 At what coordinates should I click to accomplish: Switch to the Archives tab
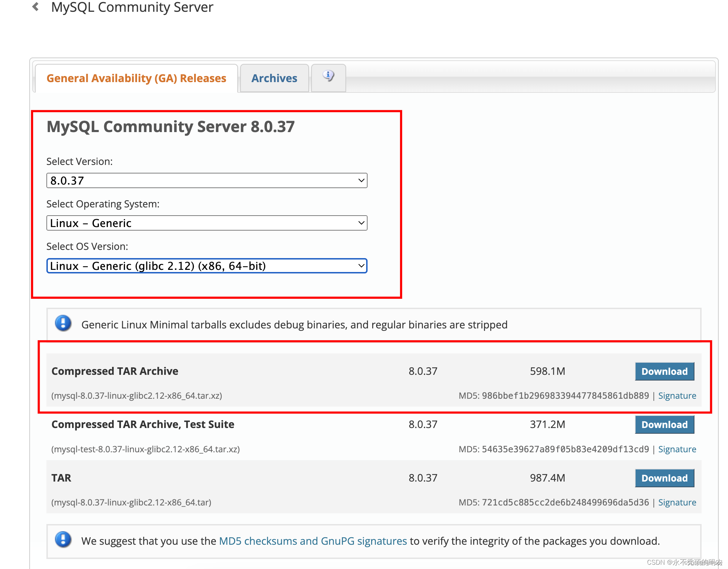tap(274, 77)
